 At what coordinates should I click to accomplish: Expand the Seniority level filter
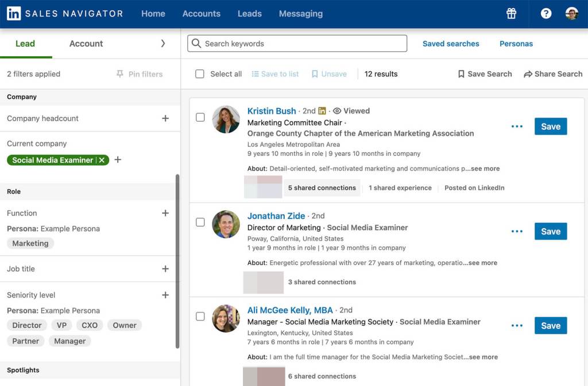tap(165, 295)
